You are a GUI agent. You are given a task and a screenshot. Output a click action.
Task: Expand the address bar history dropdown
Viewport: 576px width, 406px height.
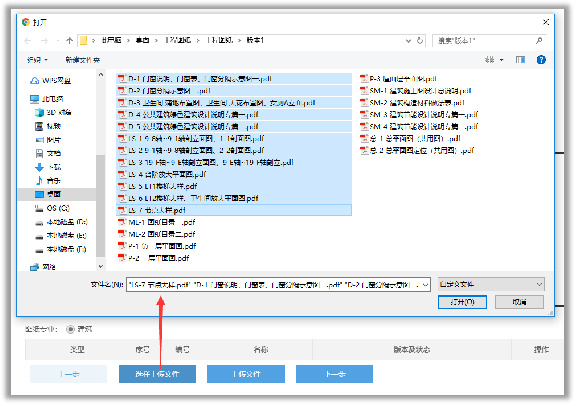tap(408, 41)
